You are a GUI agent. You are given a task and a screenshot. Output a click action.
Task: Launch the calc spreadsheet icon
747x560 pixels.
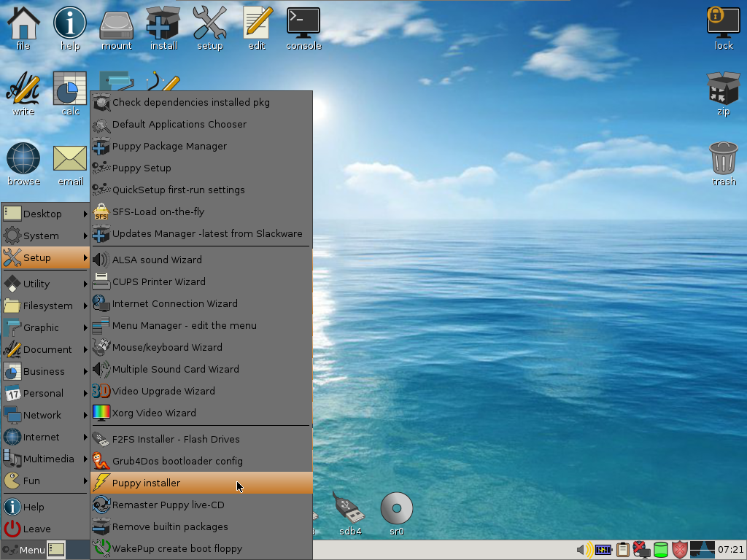70,94
